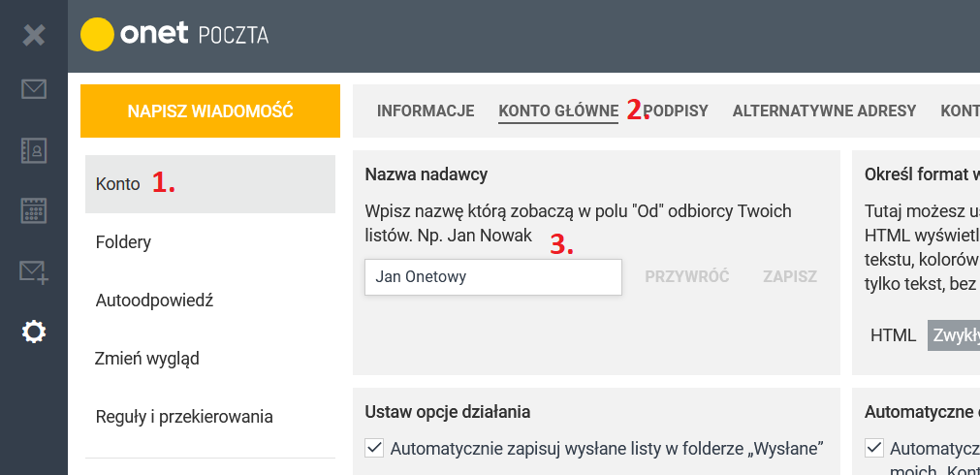Click the NAPISZ WIADOMOŚĆ button
This screenshot has height=475, width=980.
point(210,111)
